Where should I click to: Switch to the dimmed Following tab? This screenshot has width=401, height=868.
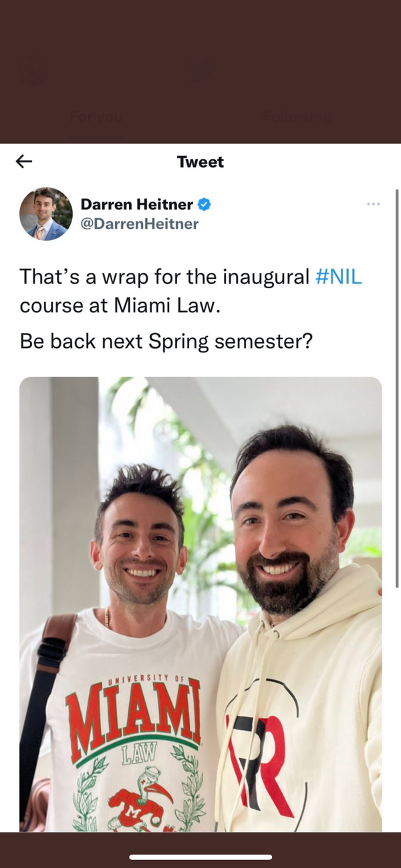(x=297, y=118)
